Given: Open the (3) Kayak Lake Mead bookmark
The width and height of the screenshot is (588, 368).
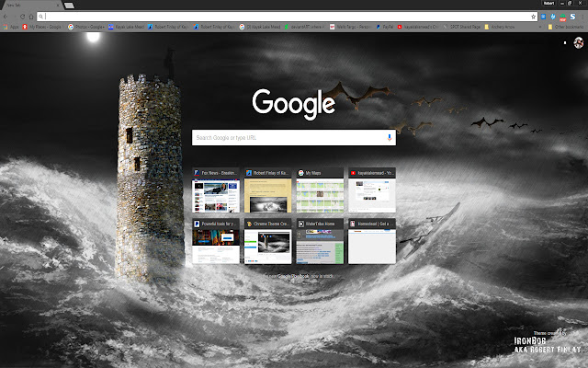Looking at the screenshot, I should pos(260,27).
